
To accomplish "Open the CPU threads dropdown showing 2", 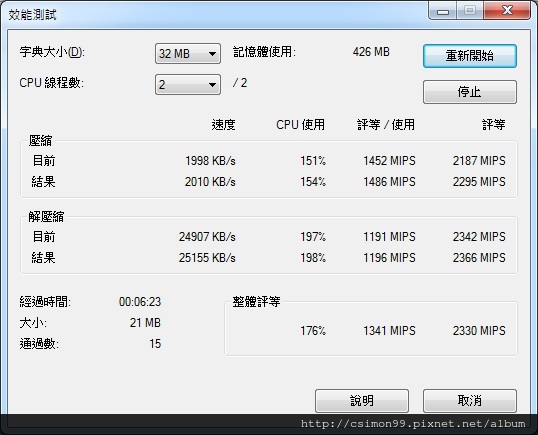I will (x=188, y=84).
